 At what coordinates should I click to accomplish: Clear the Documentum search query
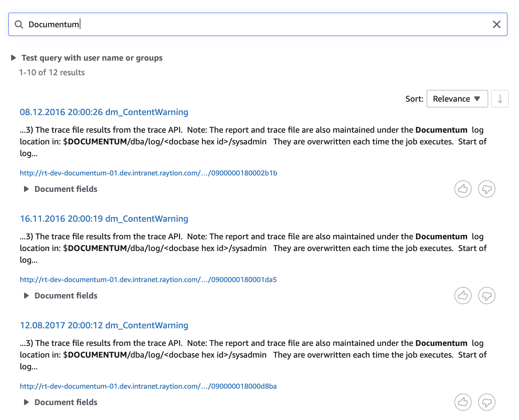(497, 25)
